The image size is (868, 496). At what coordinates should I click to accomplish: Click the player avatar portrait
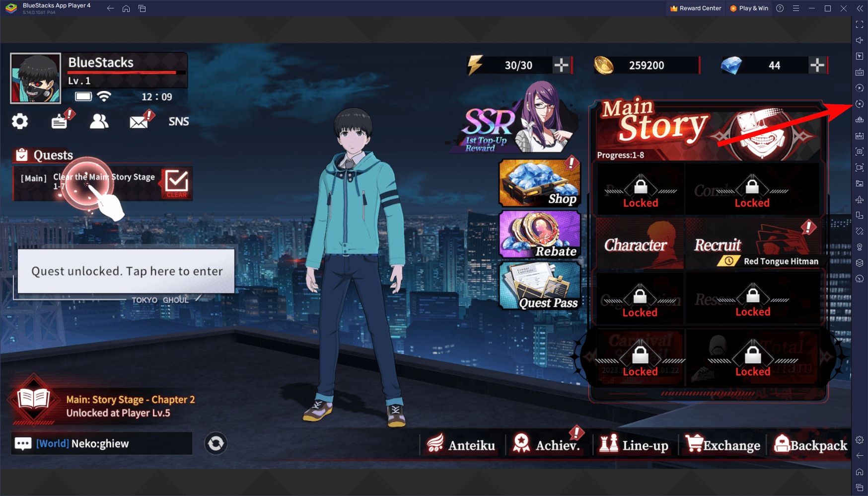pyautogui.click(x=36, y=79)
